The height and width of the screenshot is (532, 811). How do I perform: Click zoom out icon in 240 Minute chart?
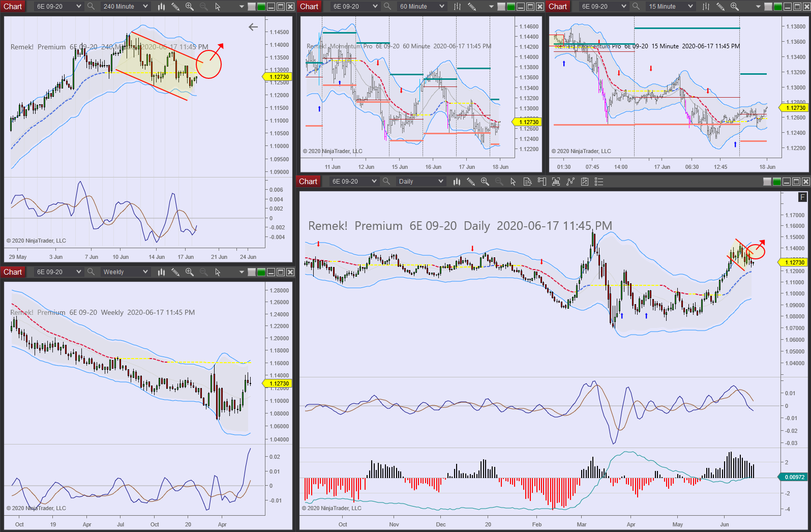click(204, 7)
